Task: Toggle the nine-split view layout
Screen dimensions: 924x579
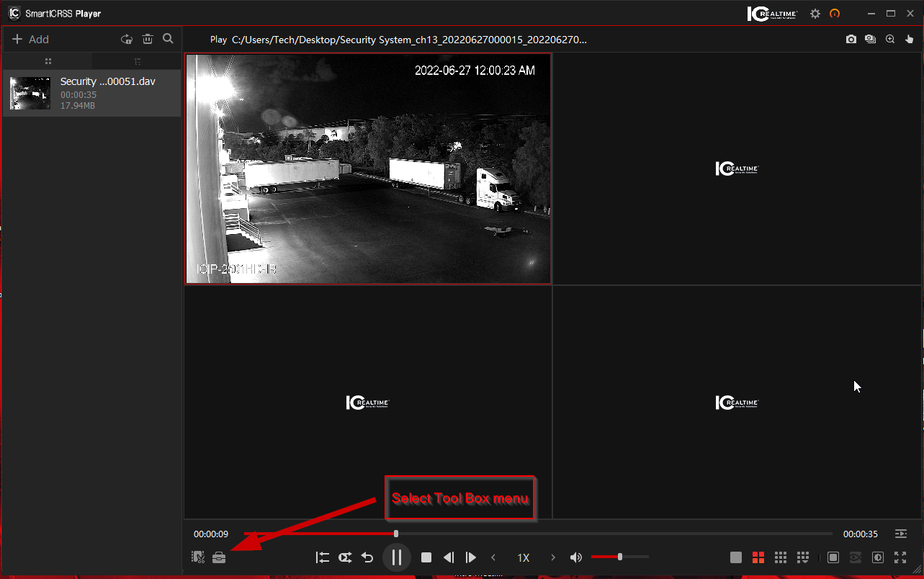Action: 781,557
